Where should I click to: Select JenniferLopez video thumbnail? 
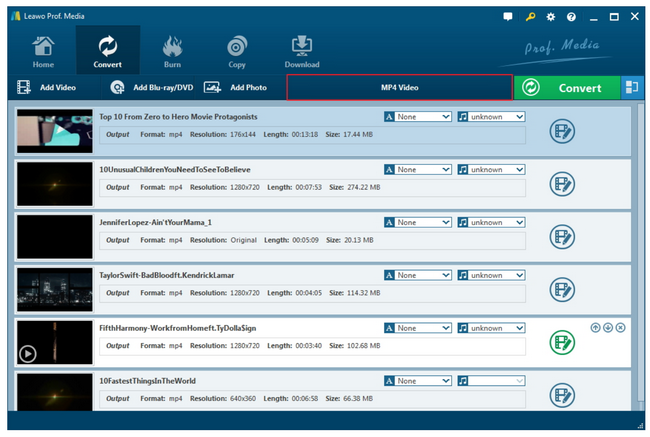[x=55, y=236]
